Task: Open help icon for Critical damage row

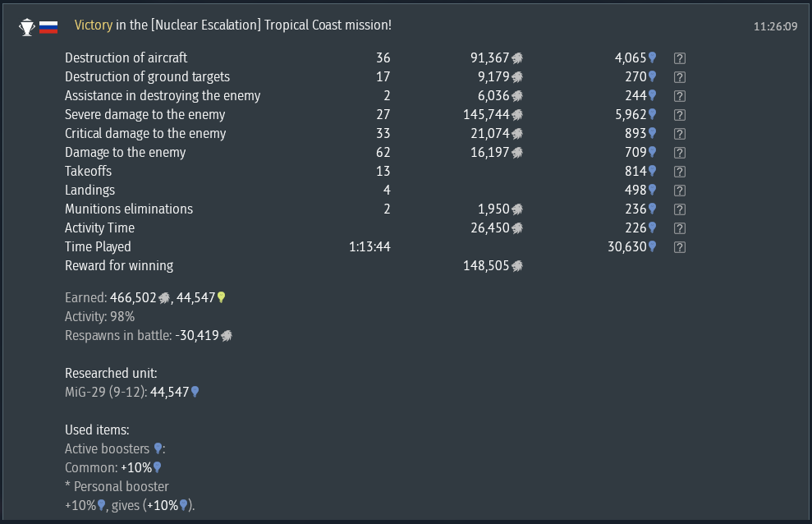Action: pyautogui.click(x=679, y=134)
